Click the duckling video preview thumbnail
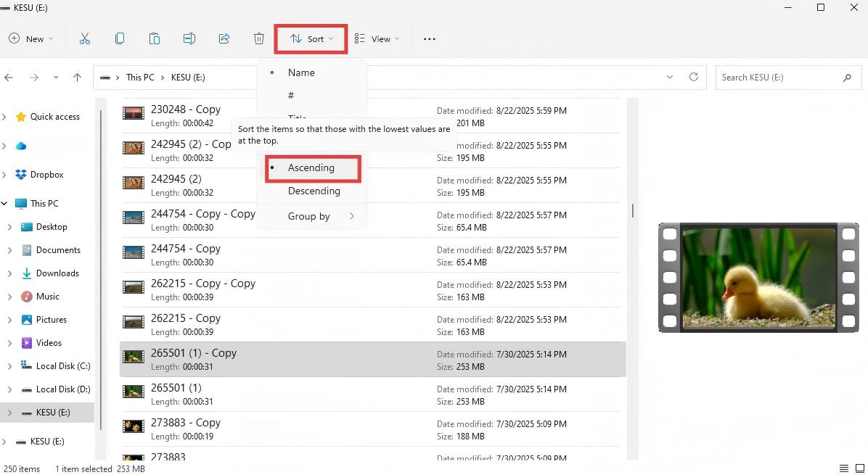868x475 pixels. [x=758, y=278]
